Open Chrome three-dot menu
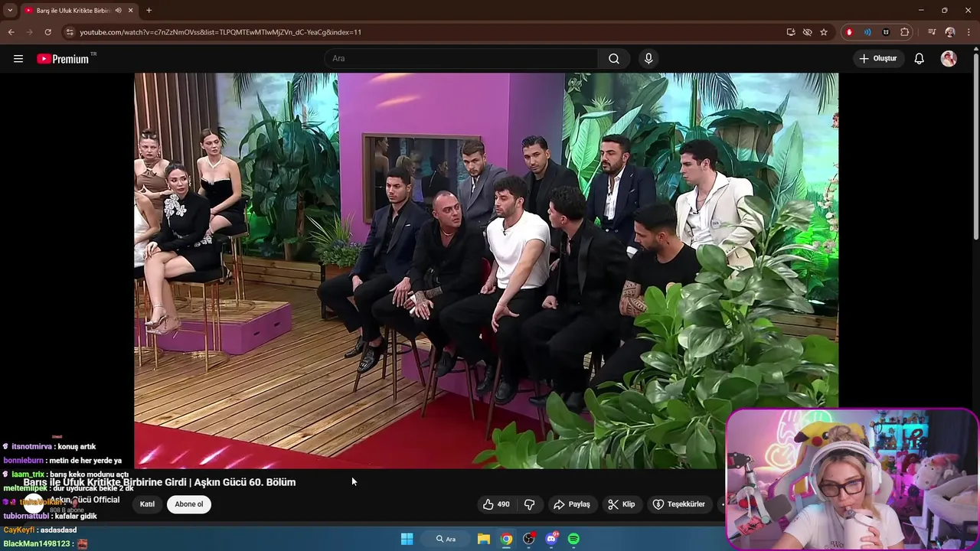980x551 pixels. pyautogui.click(x=969, y=32)
